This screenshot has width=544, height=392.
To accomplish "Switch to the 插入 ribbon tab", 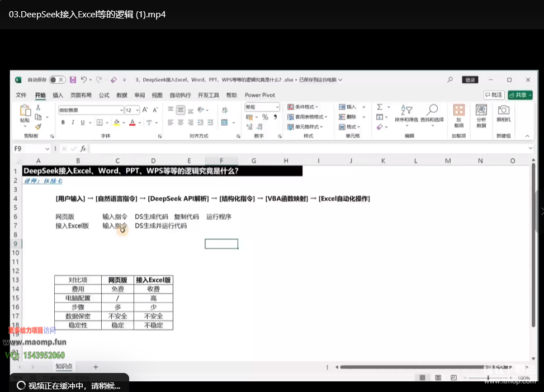I will point(58,95).
